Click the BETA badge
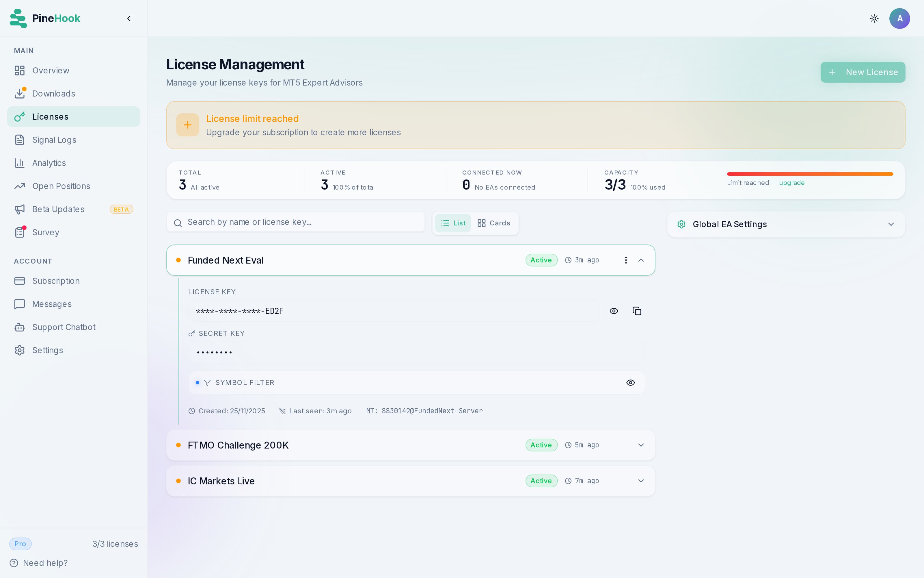 tap(121, 210)
